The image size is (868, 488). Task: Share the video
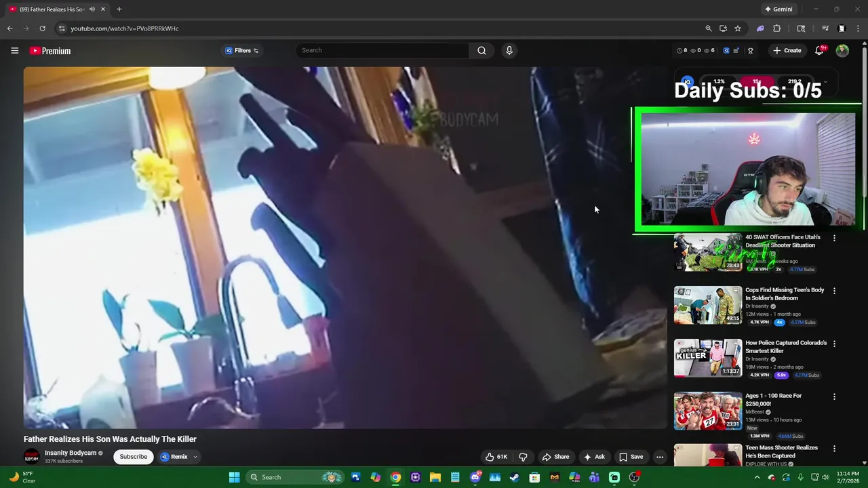tap(555, 457)
